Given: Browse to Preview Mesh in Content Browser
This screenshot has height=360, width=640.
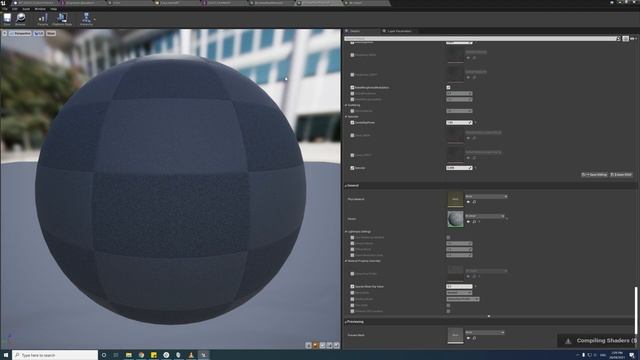Looking at the screenshot, I should pyautogui.click(x=474, y=338).
